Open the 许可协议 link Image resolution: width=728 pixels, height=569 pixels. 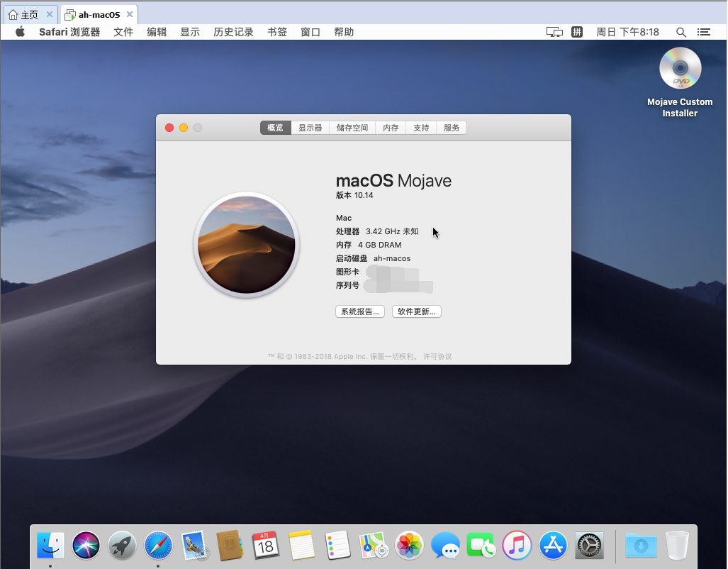tap(437, 356)
